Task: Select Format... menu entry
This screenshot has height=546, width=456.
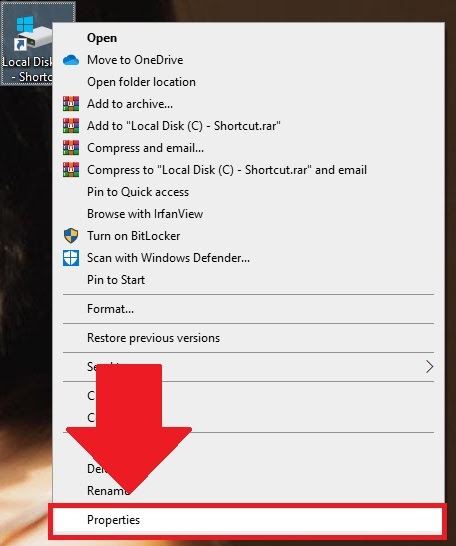Action: tap(249, 309)
